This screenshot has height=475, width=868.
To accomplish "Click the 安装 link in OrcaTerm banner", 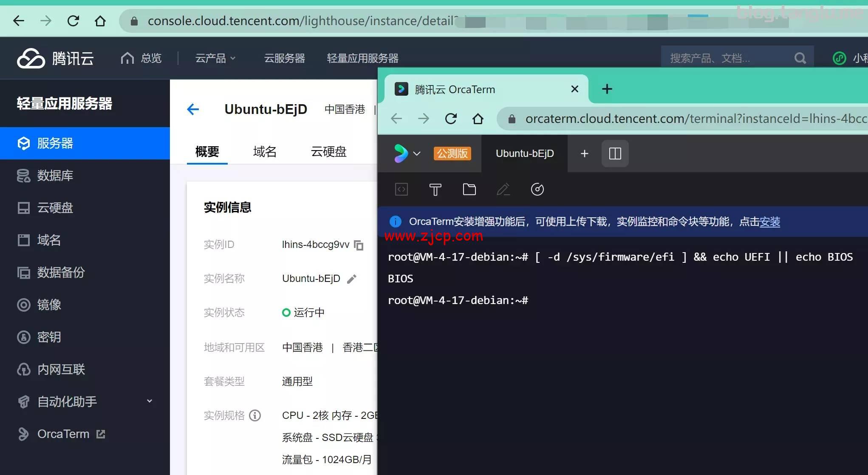I will tap(769, 222).
